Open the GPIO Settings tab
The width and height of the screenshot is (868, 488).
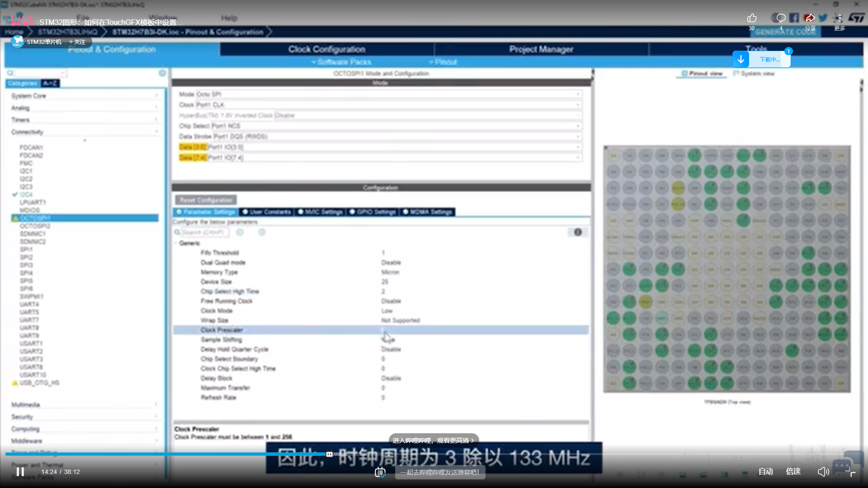372,212
